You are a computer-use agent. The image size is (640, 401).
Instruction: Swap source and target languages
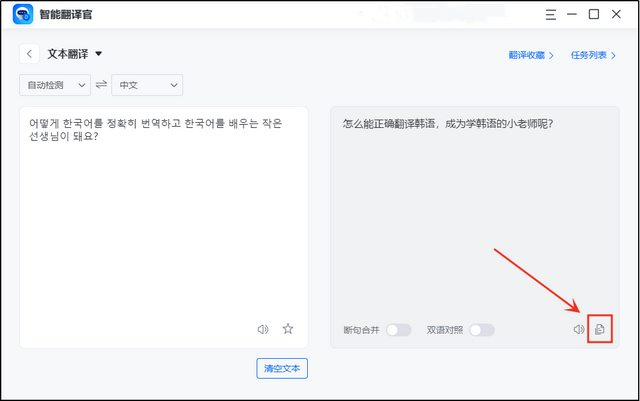[x=101, y=85]
